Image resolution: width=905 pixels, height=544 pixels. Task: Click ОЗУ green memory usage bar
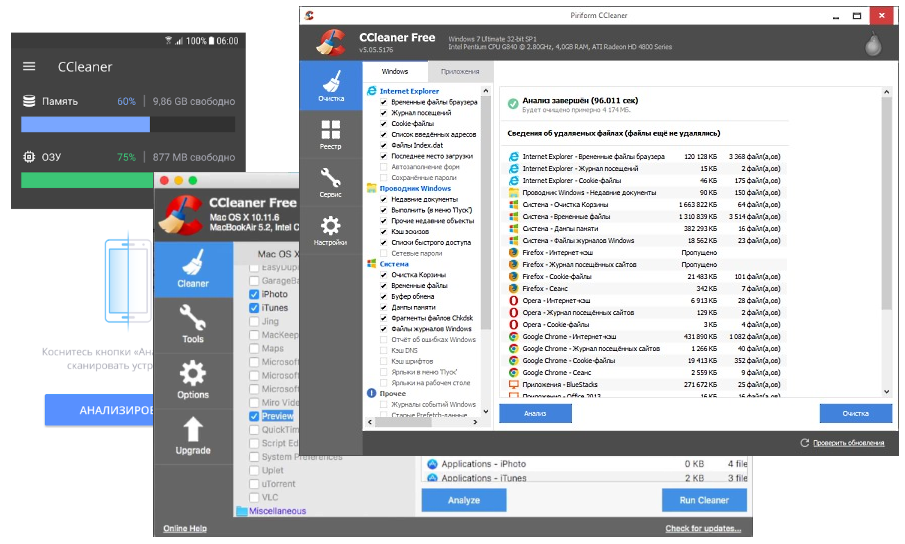point(87,180)
